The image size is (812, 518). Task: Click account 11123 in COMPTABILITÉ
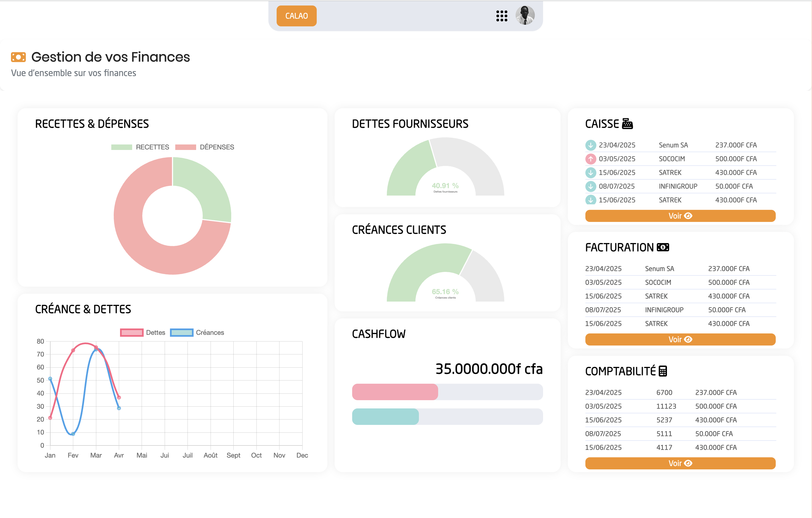click(x=666, y=406)
